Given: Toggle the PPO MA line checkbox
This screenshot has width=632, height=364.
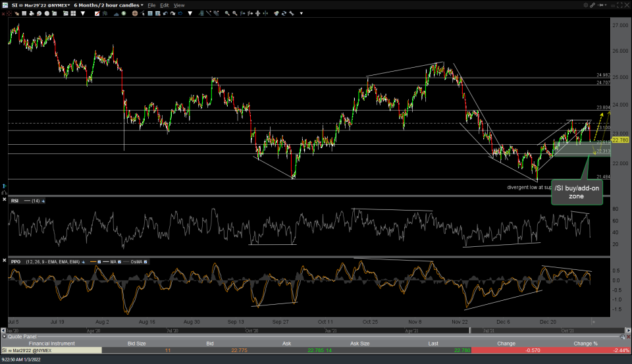Looking at the screenshot, I should point(118,261).
